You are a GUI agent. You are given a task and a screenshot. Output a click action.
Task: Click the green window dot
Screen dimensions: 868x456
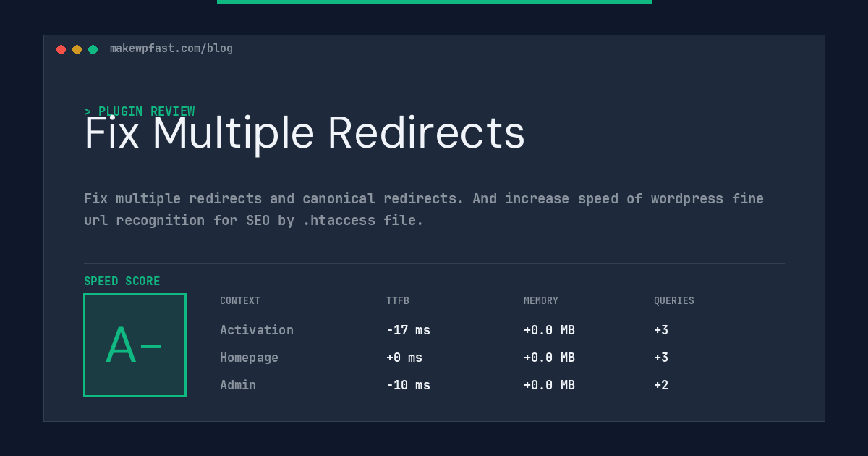[x=93, y=49]
